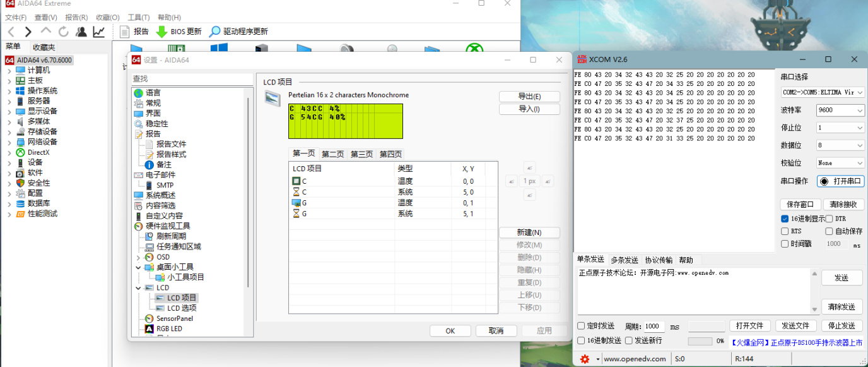Image resolution: width=868 pixels, height=367 pixels.
Task: Switch to 第二页 LCD tab
Action: [x=333, y=154]
